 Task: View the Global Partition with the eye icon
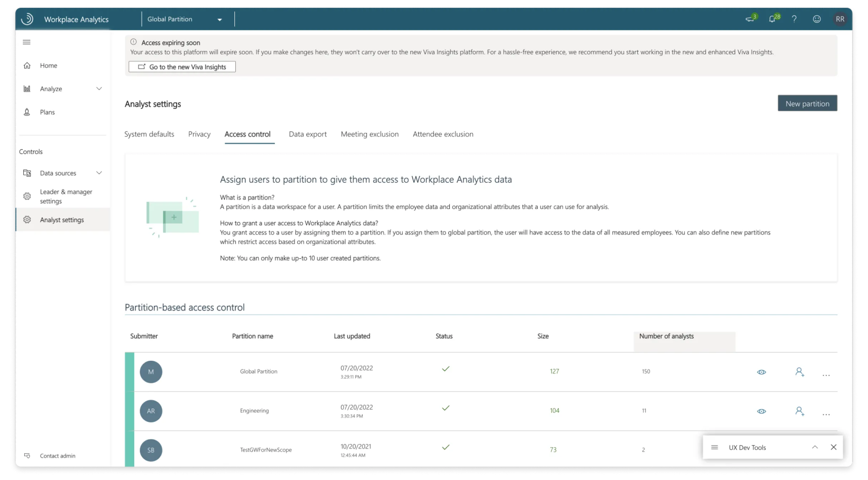tap(761, 372)
